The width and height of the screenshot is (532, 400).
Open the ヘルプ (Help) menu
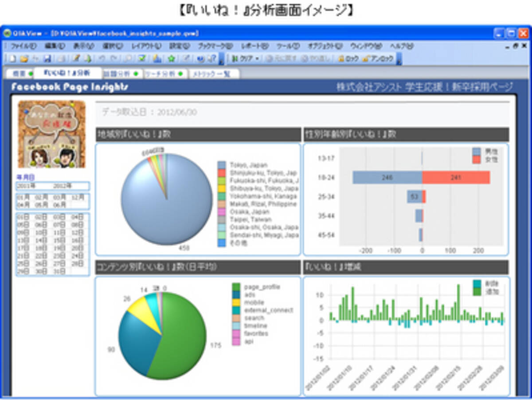(402, 46)
